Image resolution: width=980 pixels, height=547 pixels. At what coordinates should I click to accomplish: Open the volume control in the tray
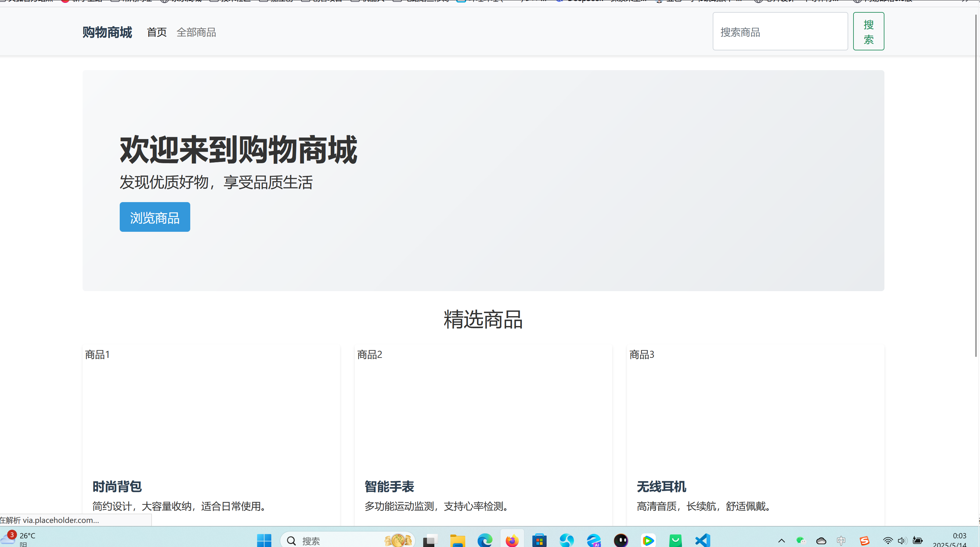[x=902, y=540]
